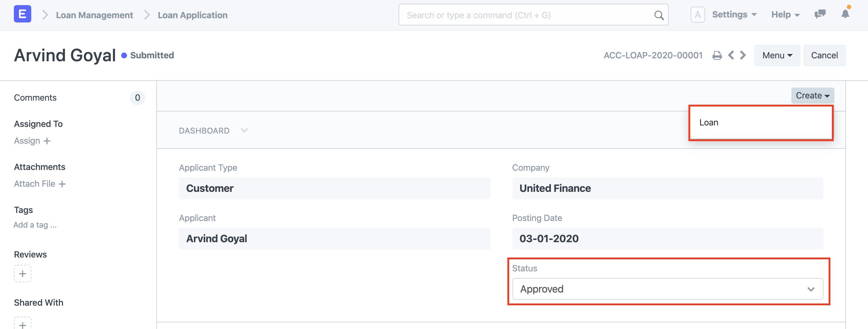The image size is (868, 329).
Task: Click the Cancel button
Action: pos(824,55)
